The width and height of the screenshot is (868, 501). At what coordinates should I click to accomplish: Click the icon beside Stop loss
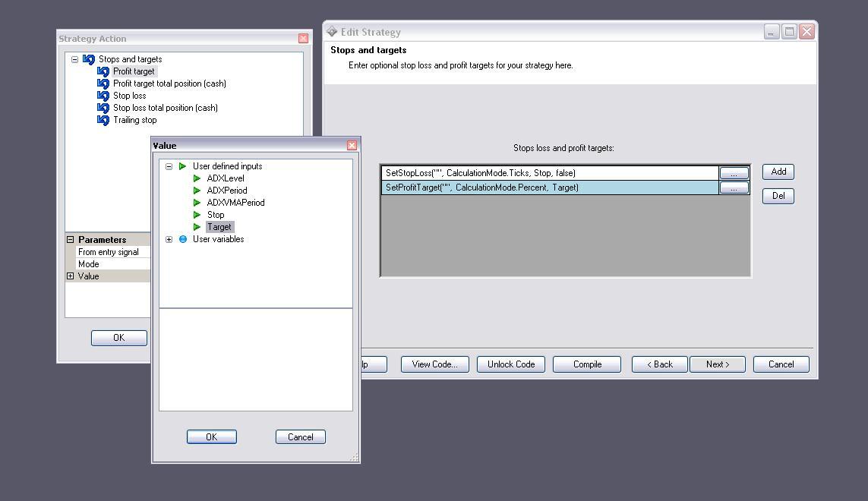(x=103, y=96)
